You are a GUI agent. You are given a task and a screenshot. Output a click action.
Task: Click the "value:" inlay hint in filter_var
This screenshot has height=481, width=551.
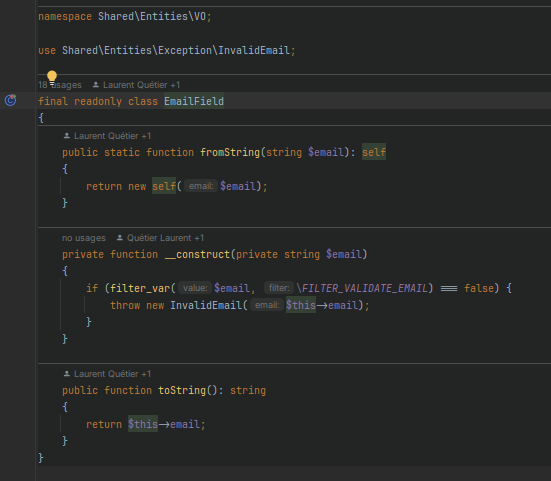195,288
